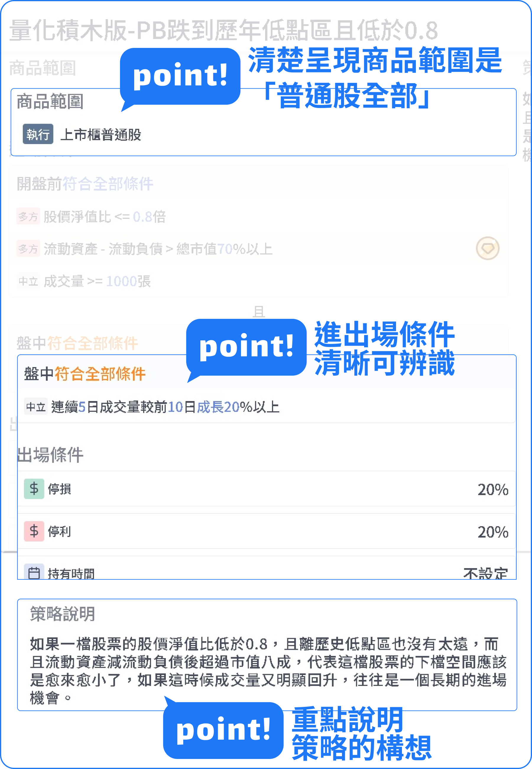Image resolution: width=532 pixels, height=769 pixels.
Task: Click the calendar icon beside 持有時間
Action: coord(34,573)
